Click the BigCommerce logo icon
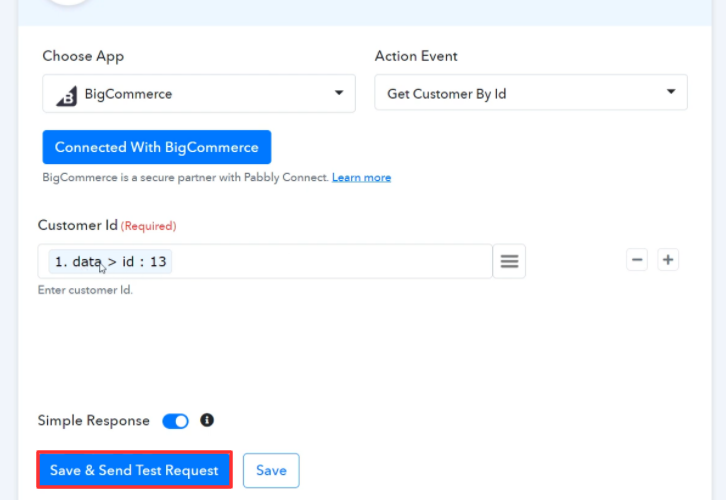The height and width of the screenshot is (500, 726). (x=67, y=96)
